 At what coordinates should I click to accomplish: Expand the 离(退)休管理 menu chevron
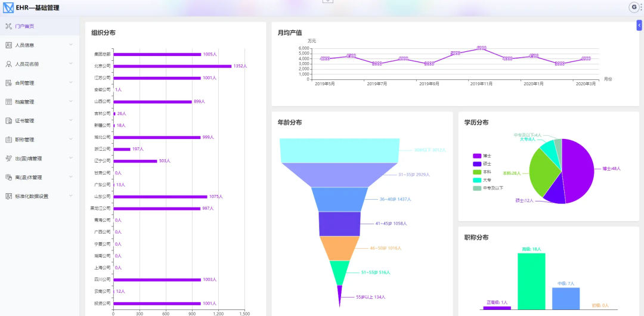(70, 176)
